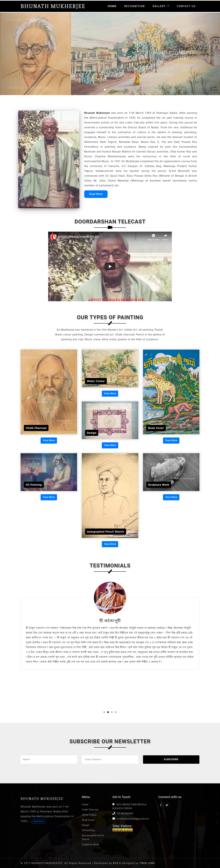Open the Recognition menu item
The width and height of the screenshot is (220, 868).
(x=134, y=6)
